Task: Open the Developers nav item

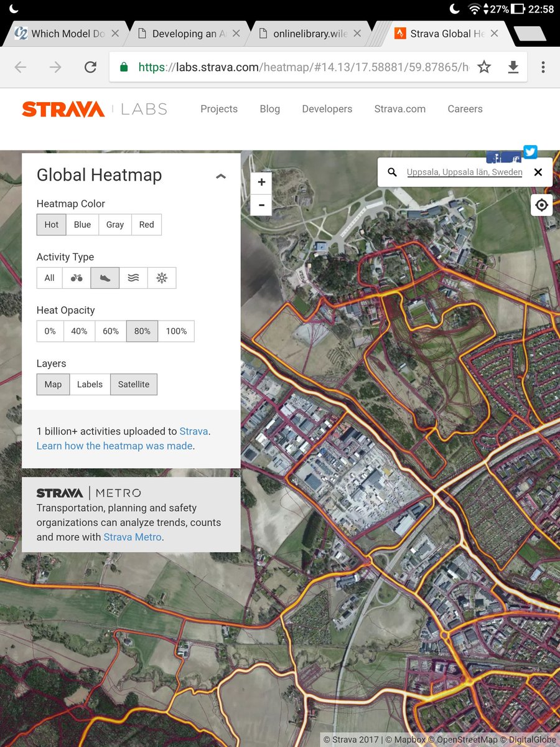Action: click(x=327, y=109)
